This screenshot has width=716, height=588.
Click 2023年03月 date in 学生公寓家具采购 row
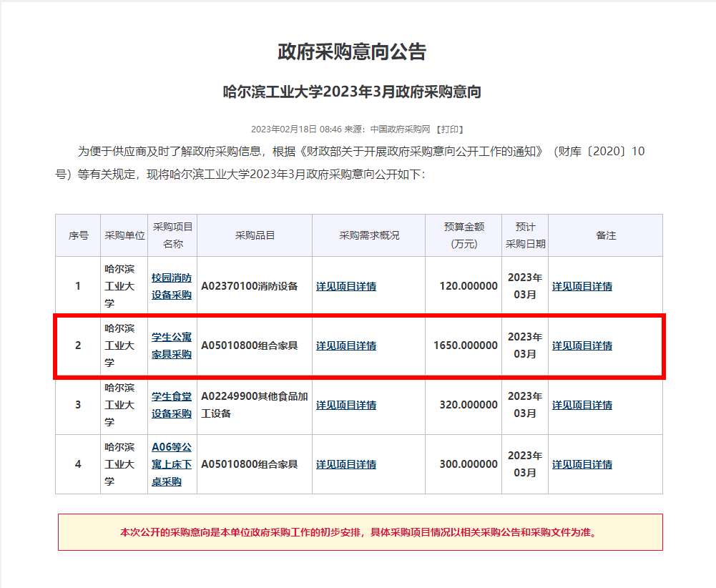pos(525,346)
